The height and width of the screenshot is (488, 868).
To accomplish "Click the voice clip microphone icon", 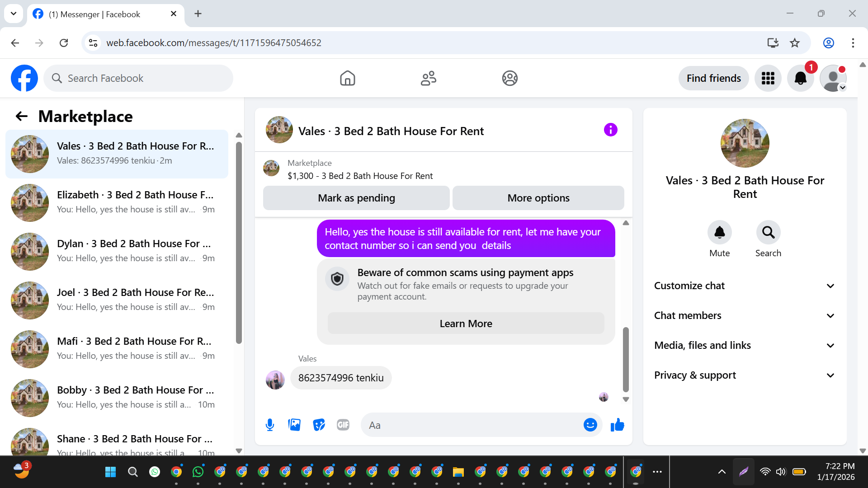I will click(270, 425).
